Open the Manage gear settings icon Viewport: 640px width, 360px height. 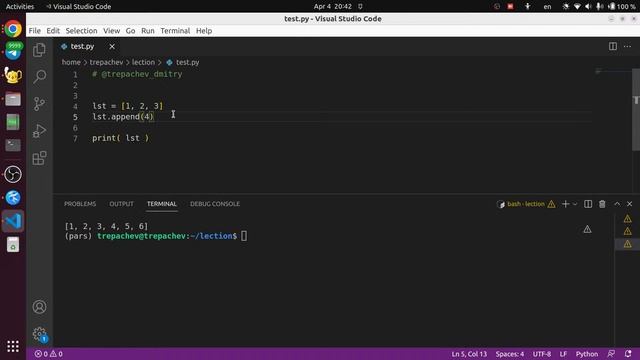pos(40,334)
